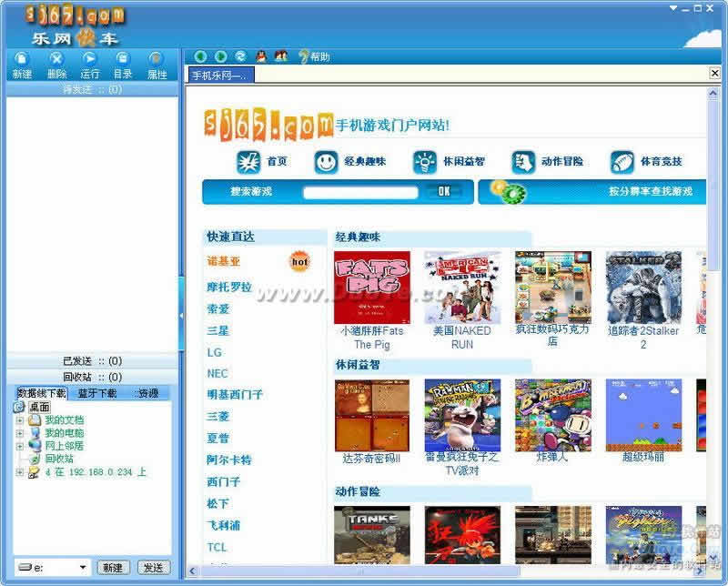Expand the 192.168.0.234 drive tree node
The image size is (728, 586).
point(19,472)
